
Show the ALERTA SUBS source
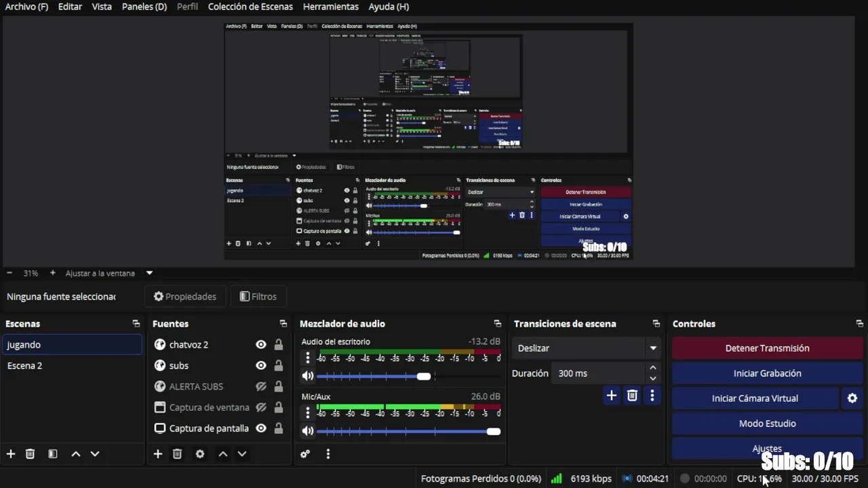point(261,387)
